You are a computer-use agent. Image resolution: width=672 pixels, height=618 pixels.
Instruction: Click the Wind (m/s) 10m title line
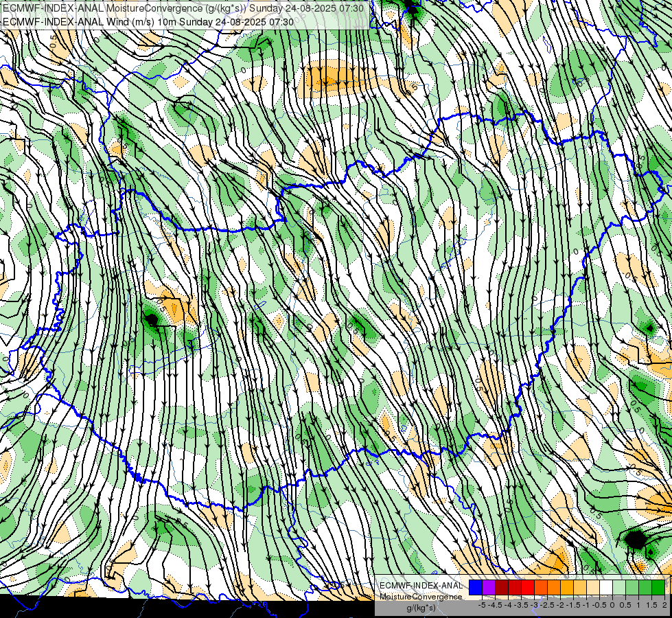[x=148, y=21]
